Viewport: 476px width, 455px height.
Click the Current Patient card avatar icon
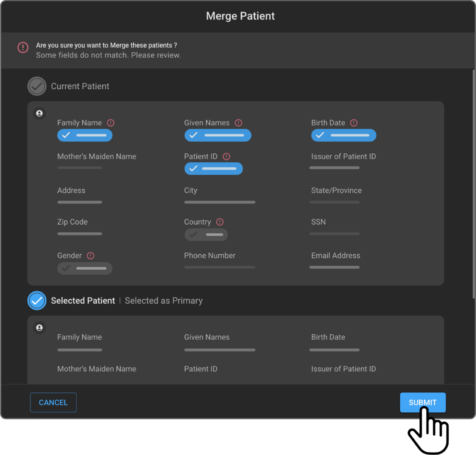[x=39, y=114]
